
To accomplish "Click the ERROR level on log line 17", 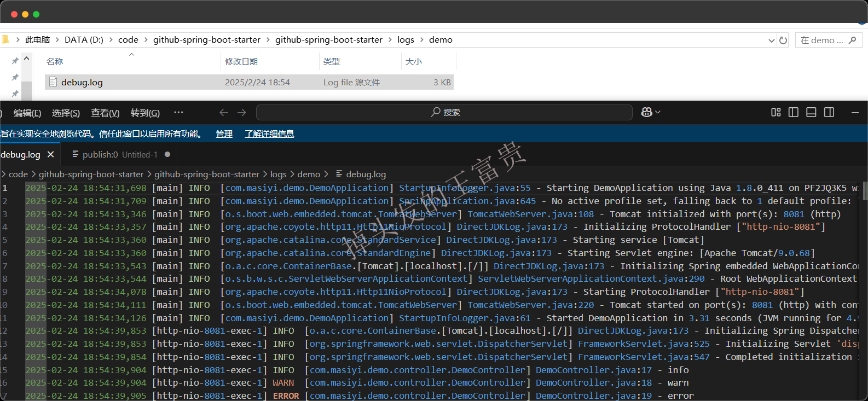I will (286, 396).
